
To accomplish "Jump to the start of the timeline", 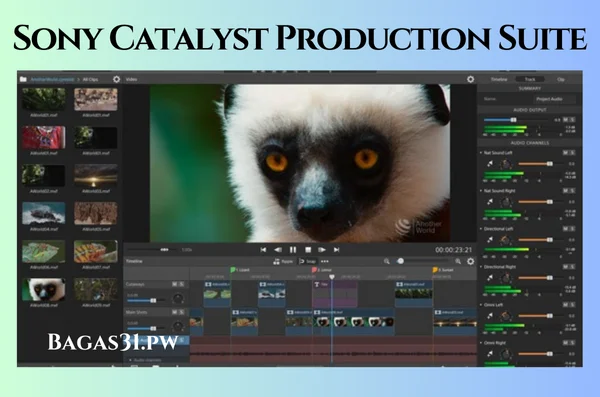I will [263, 250].
